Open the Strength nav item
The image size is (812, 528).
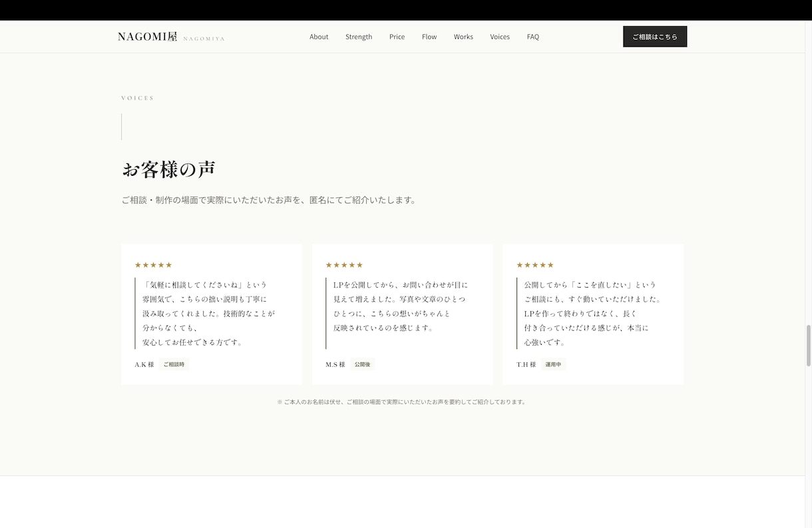(359, 37)
